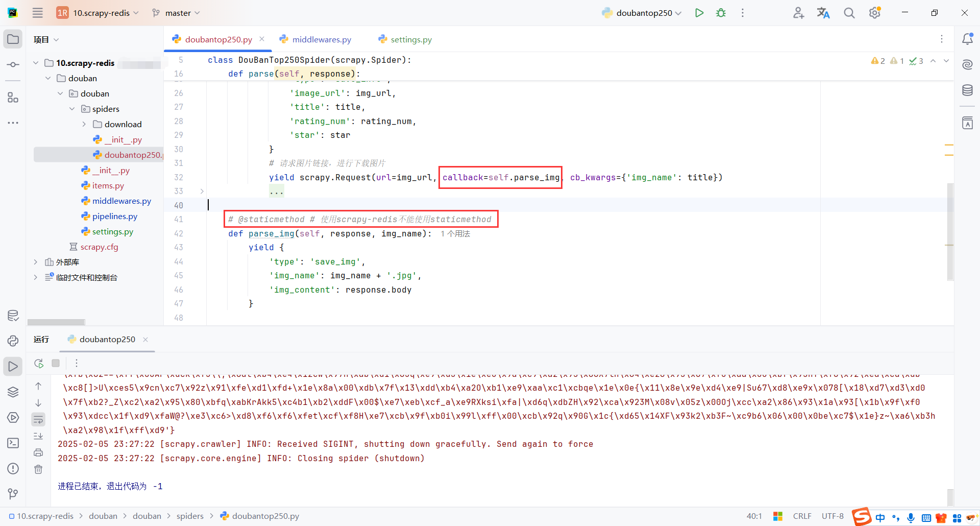
Task: Open IDE settings gear
Action: click(x=875, y=13)
